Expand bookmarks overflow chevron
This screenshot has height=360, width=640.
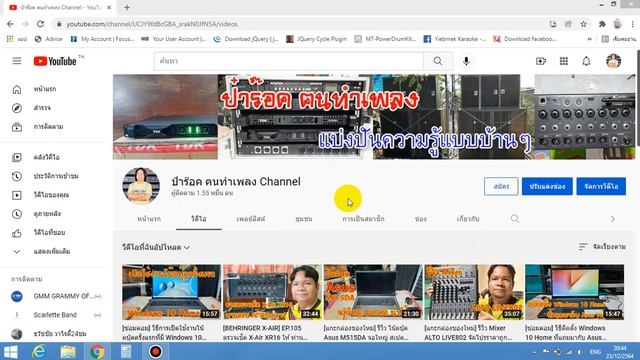tap(589, 39)
